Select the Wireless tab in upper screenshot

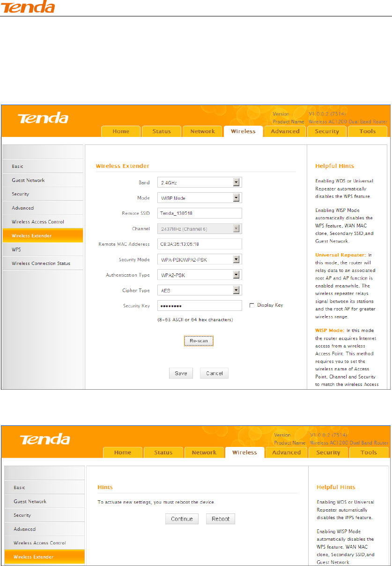244,131
